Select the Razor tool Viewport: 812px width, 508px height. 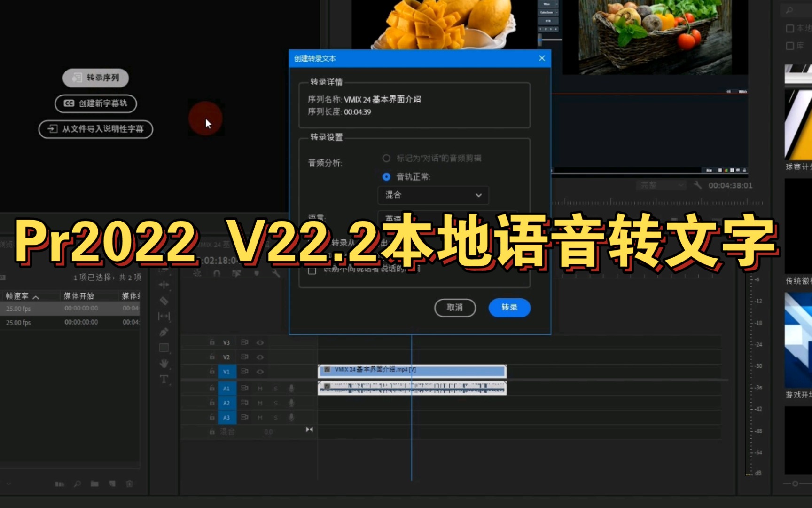164,300
